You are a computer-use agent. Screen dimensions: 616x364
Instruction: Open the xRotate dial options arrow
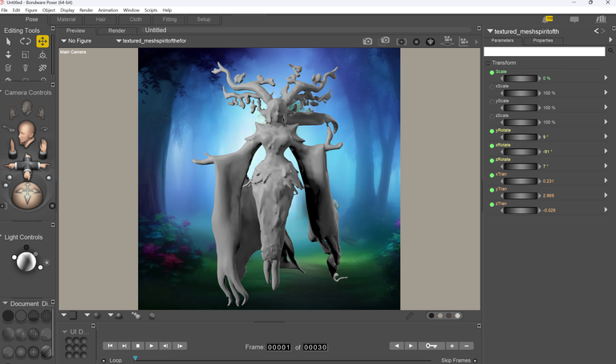pyautogui.click(x=606, y=152)
